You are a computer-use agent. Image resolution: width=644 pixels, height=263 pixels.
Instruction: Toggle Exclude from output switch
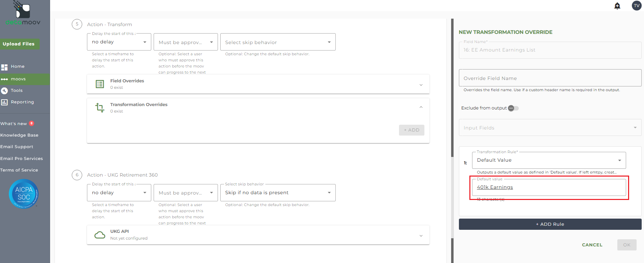point(513,108)
